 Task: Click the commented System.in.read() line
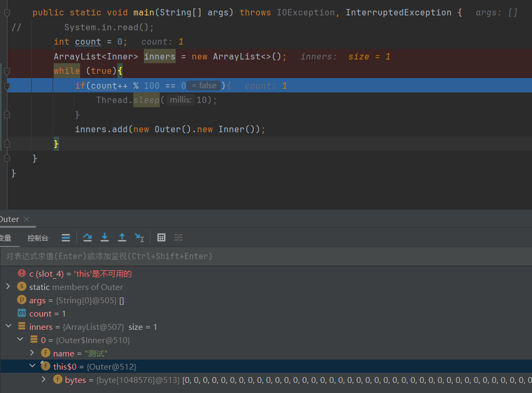(x=109, y=27)
